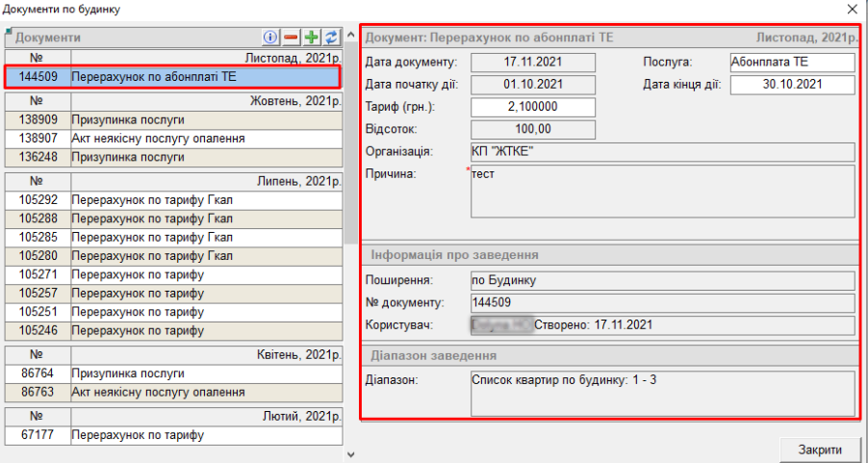Click the blue info icon in Документи header
Screen dimensions: 868x463
coord(270,37)
